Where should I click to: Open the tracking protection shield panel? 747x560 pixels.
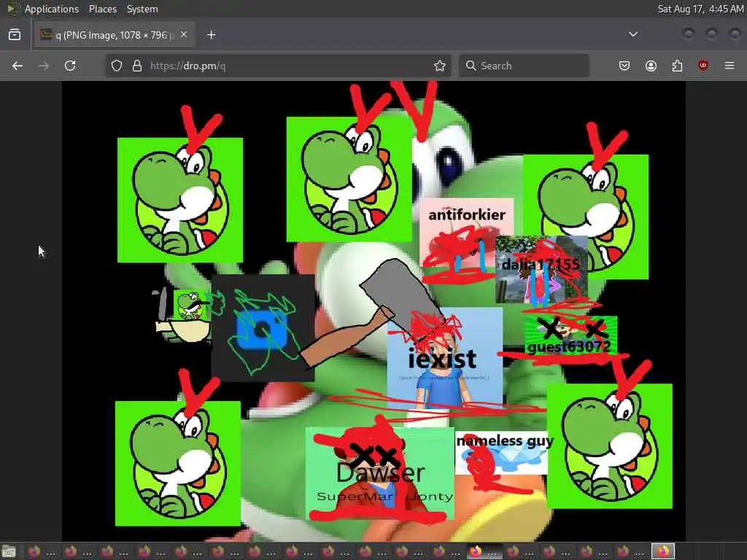pos(117,66)
